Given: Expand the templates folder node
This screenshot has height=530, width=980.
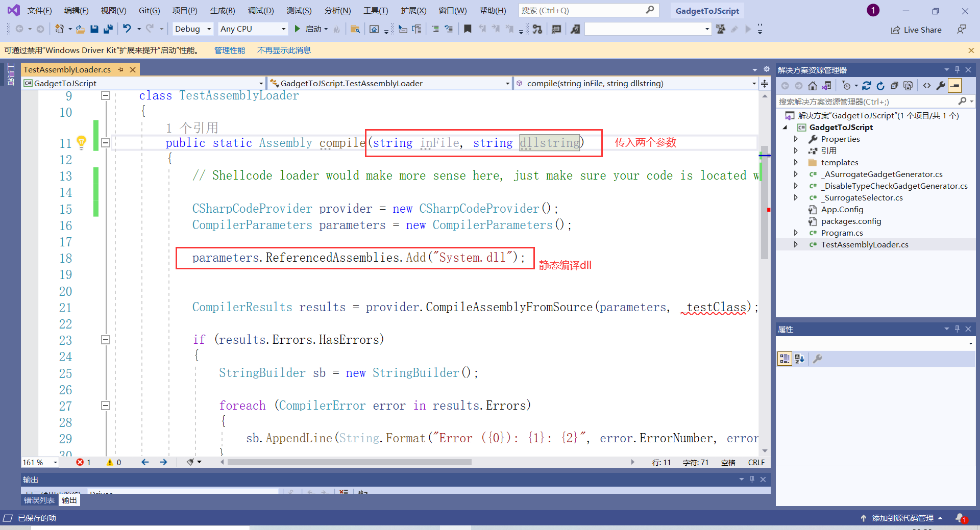Looking at the screenshot, I should tap(796, 163).
